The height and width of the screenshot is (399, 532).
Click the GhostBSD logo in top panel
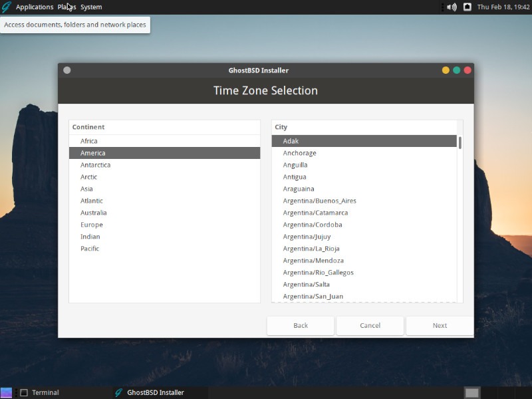point(7,7)
